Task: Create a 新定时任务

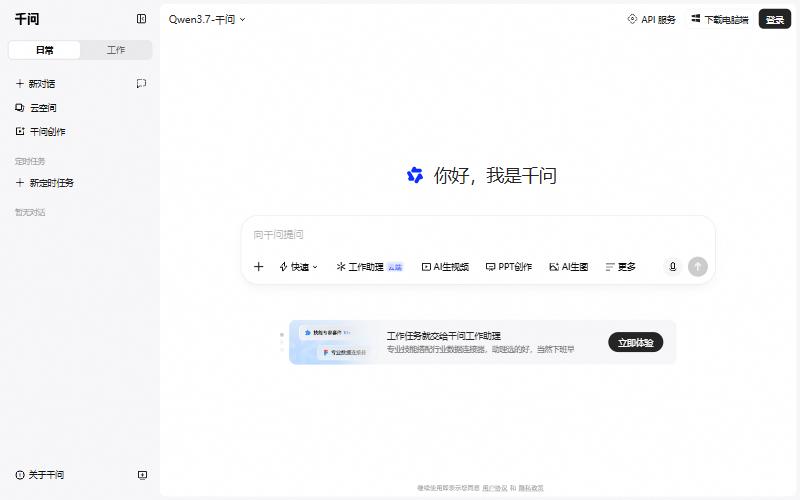Action: click(44, 183)
